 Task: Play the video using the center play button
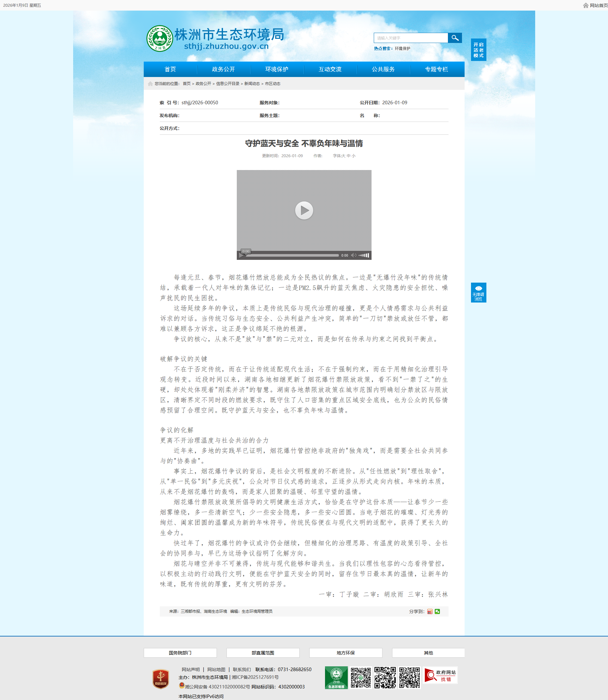[304, 210]
